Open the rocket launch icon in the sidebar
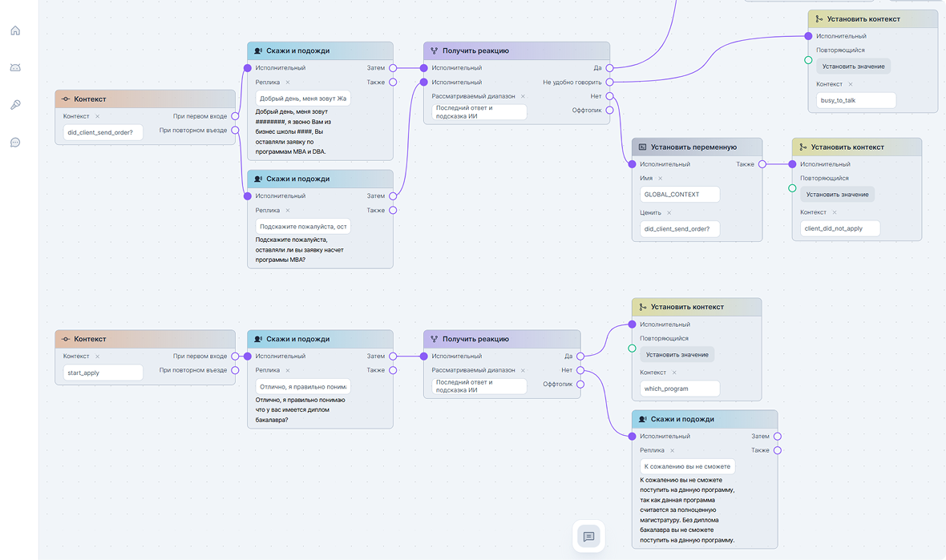This screenshot has height=560, width=946. (x=15, y=105)
